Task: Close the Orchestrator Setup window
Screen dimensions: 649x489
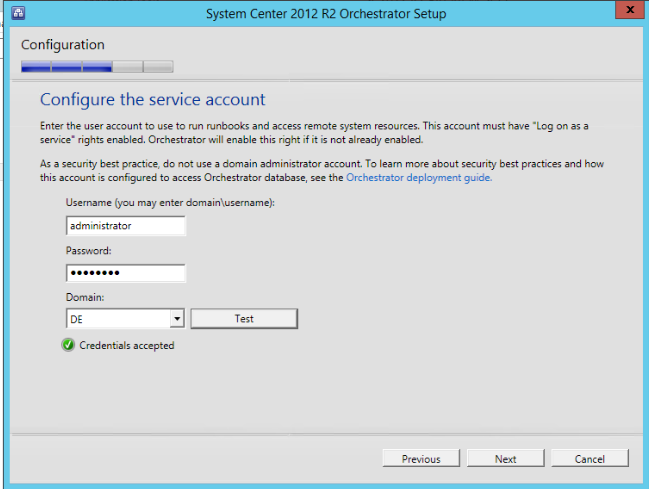Action: click(x=625, y=11)
